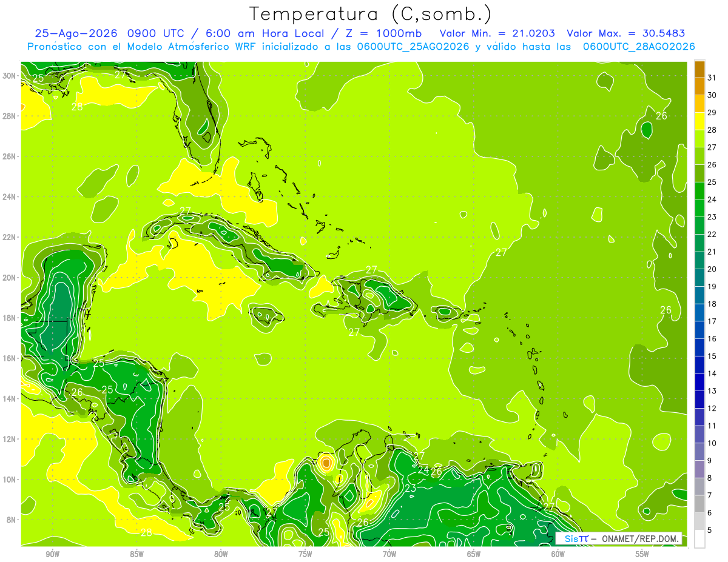
Task: Click the blue swatch between 16 and 17
Action: click(x=699, y=330)
